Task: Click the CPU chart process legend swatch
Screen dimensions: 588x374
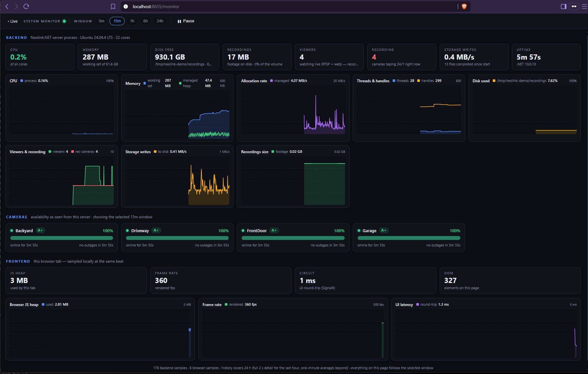Action: pyautogui.click(x=22, y=81)
